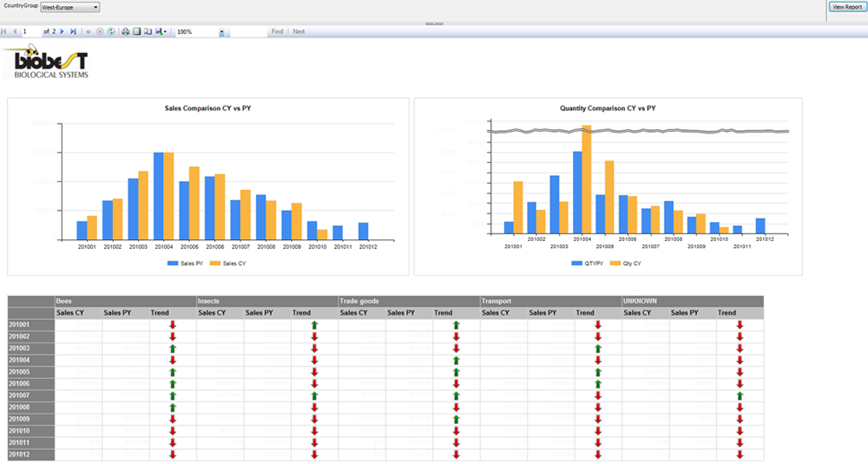Click the View Report button
Image resolution: width=868 pixels, height=464 pixels.
(x=847, y=7)
